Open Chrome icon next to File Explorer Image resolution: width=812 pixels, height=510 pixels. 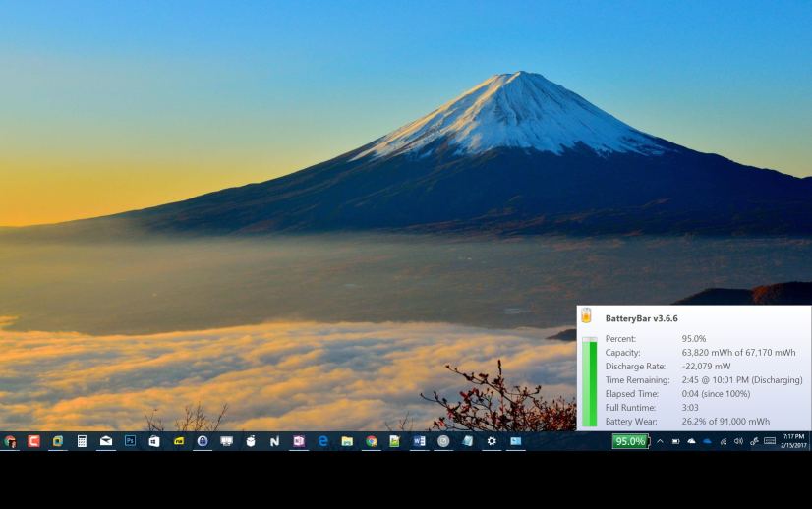[372, 441]
